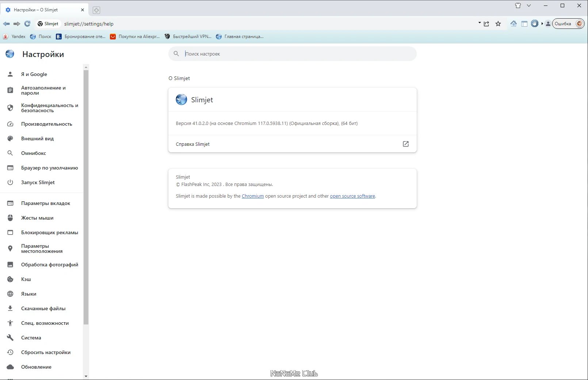Open the address bar dropdown arrow
This screenshot has width=588, height=380.
(480, 23)
